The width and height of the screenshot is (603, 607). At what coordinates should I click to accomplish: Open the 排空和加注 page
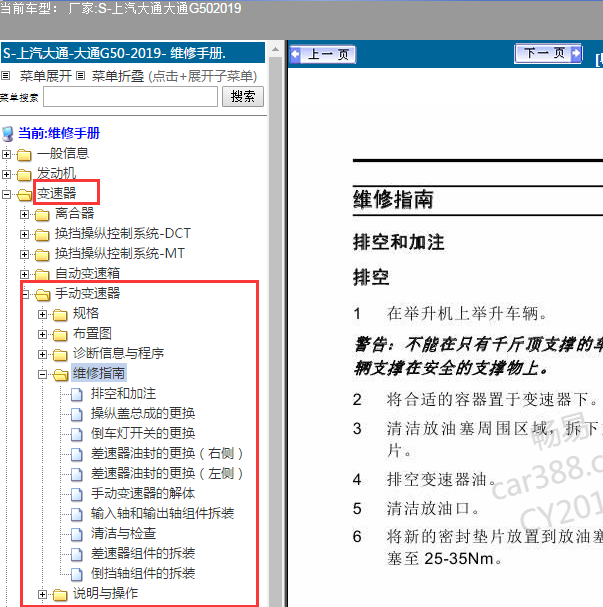[123, 394]
